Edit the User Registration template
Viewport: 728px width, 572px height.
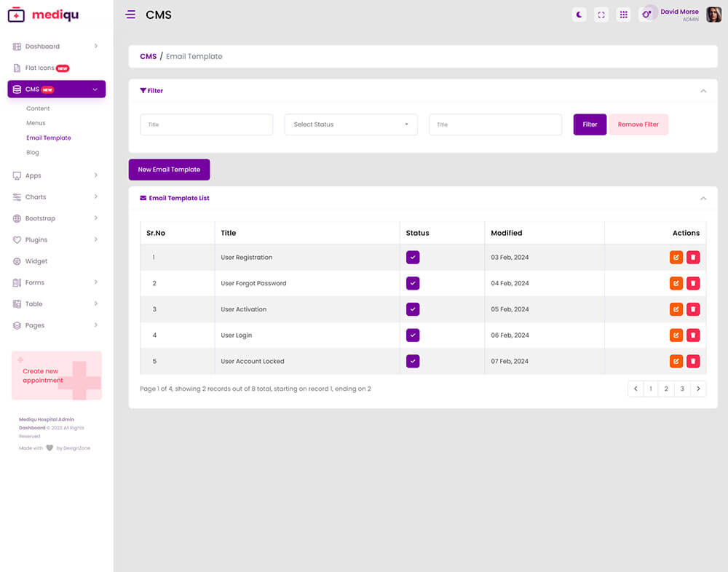click(676, 257)
